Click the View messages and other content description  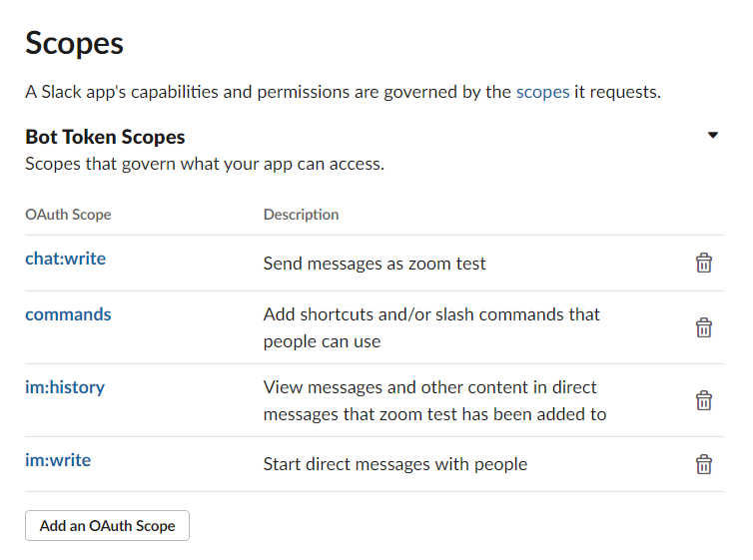click(435, 400)
